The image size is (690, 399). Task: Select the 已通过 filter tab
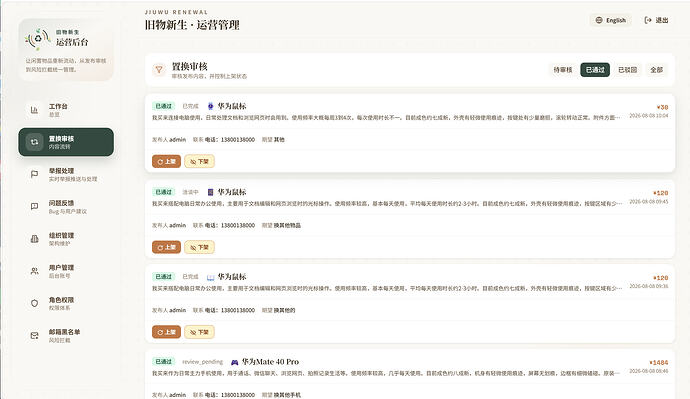[x=595, y=70]
